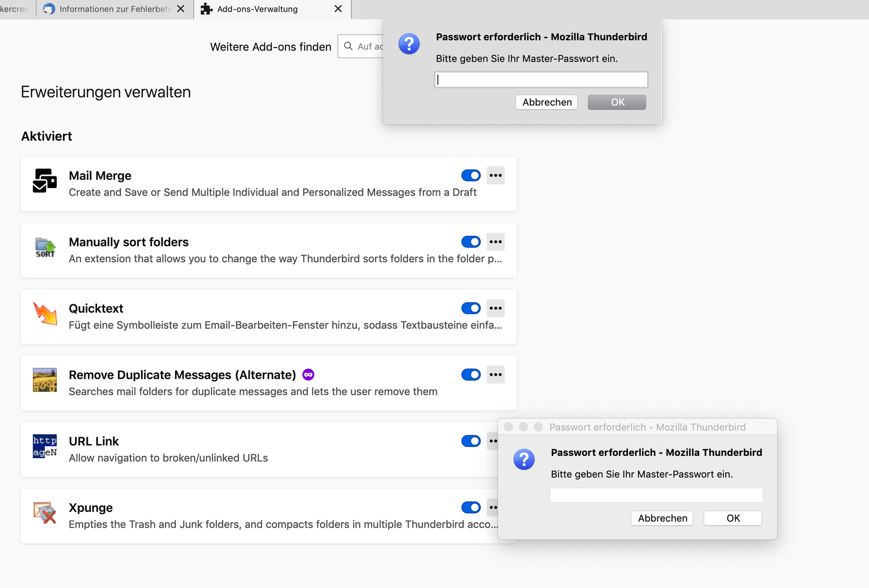Open the Xpunge extension title
The height and width of the screenshot is (588, 869).
91,508
